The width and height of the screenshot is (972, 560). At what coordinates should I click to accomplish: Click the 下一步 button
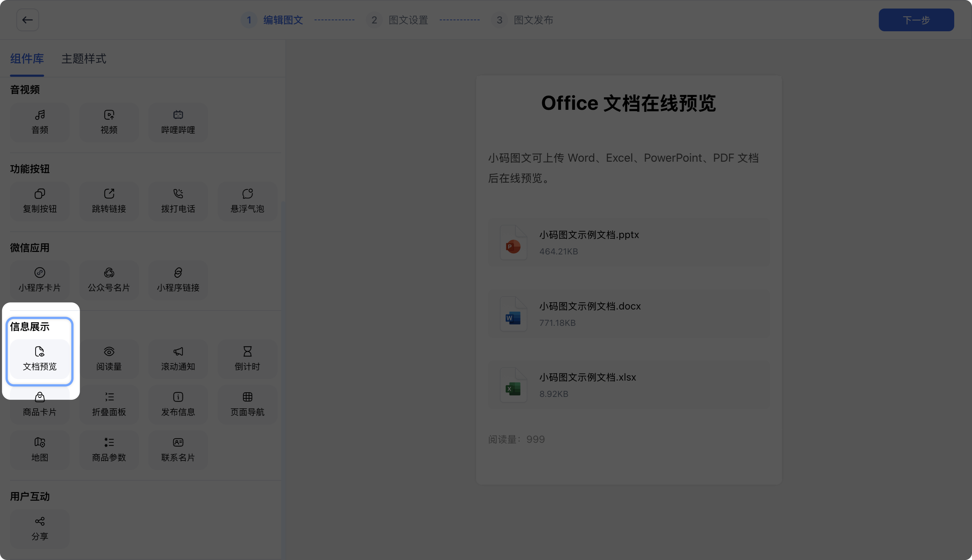[916, 20]
